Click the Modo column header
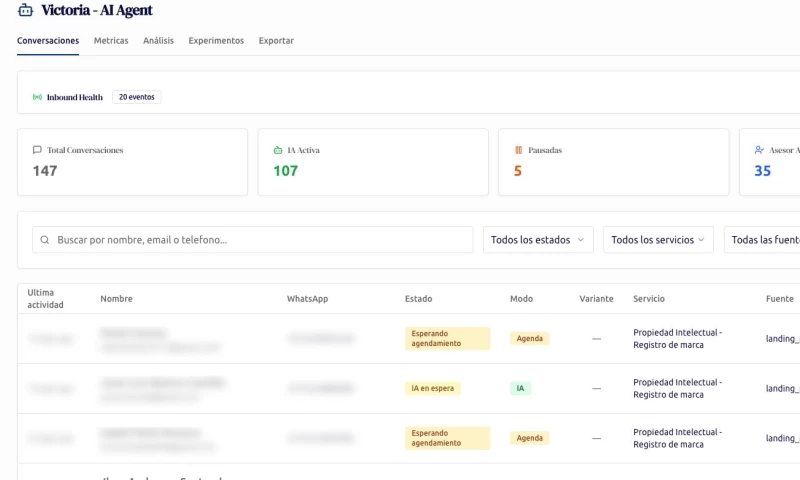Viewport: 800px width, 480px height. [x=521, y=298]
